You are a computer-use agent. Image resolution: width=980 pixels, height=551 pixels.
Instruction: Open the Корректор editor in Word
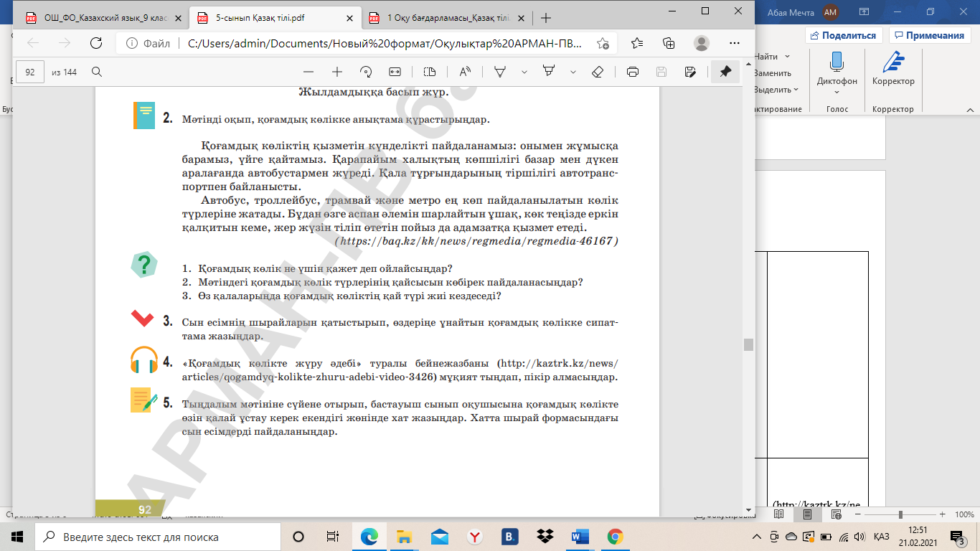pos(893,68)
